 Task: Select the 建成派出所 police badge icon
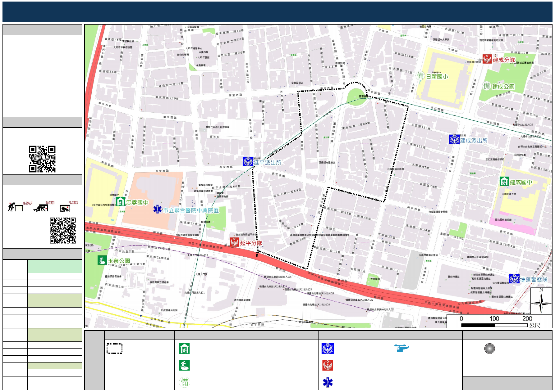click(x=454, y=139)
